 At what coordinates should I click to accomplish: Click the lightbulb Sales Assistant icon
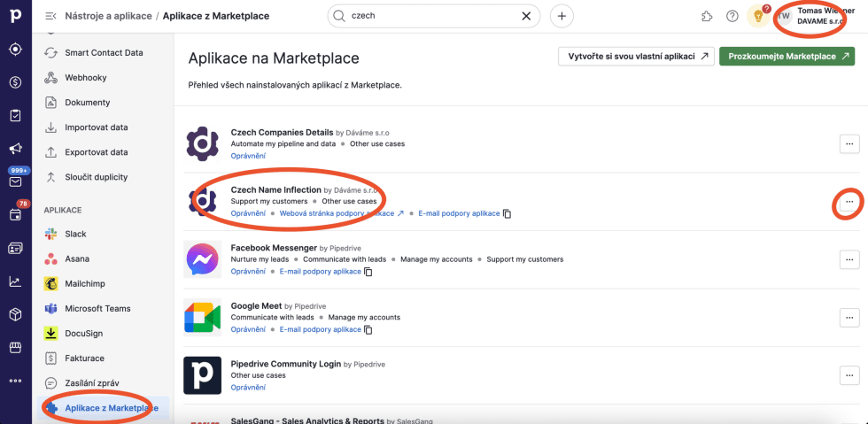[x=757, y=16]
